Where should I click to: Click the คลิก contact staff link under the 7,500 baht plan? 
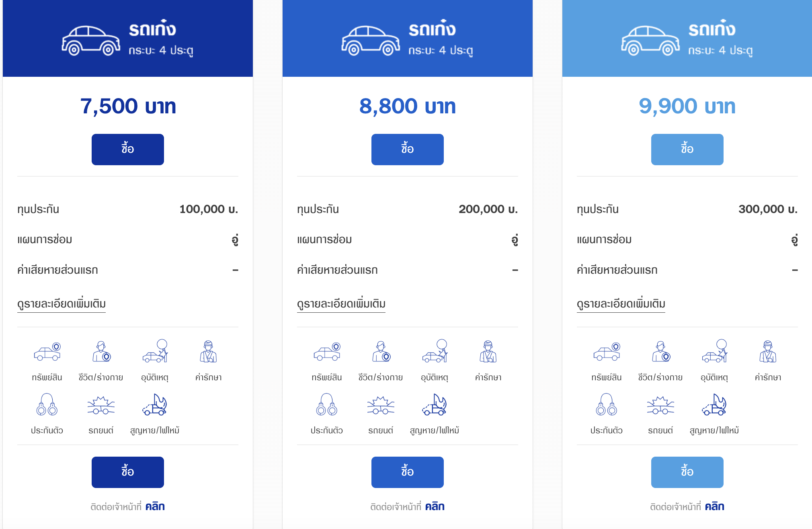click(x=155, y=506)
